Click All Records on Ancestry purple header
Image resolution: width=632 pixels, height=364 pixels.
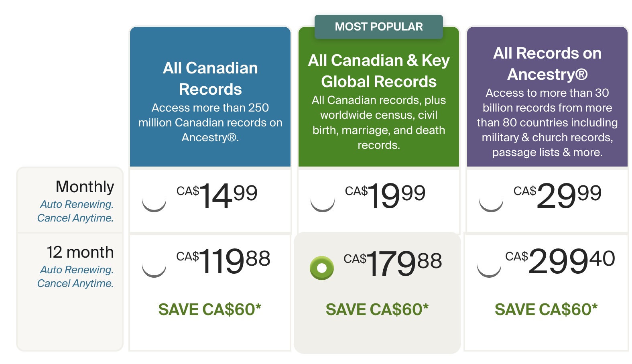(x=547, y=97)
